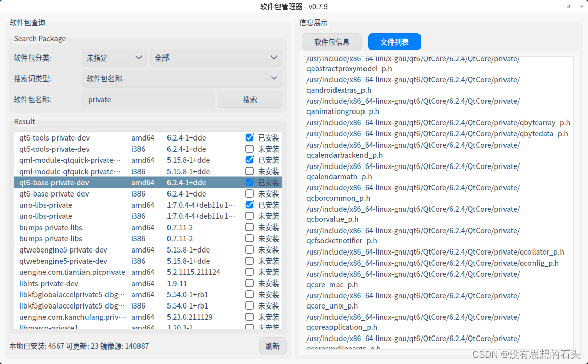Open the 搜索词类型 dropdown showing 软件包名称
The height and width of the screenshot is (364, 588).
point(182,78)
